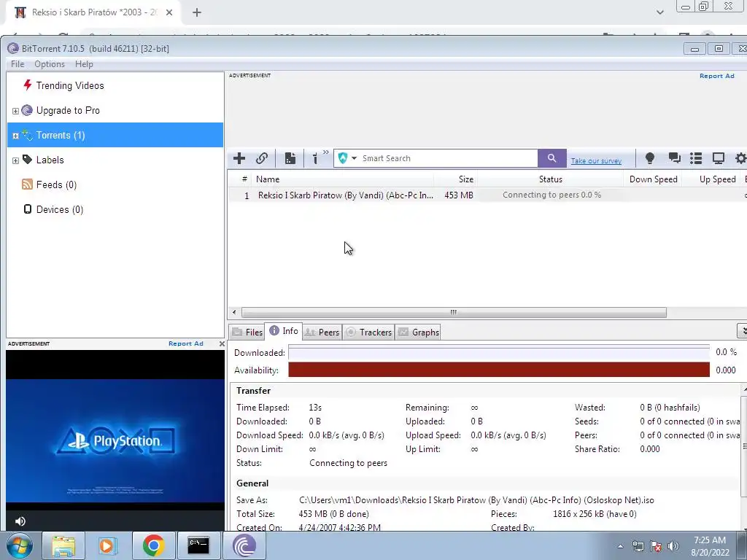Toggle the list view icon
This screenshot has width=747, height=560.
coord(696,158)
